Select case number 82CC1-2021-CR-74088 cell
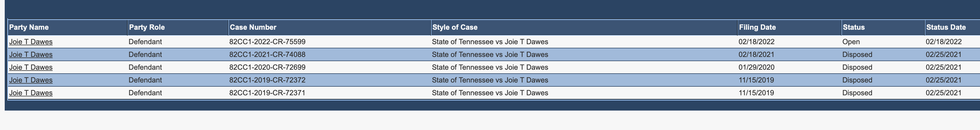The height and width of the screenshot is (130, 980). 330,54
